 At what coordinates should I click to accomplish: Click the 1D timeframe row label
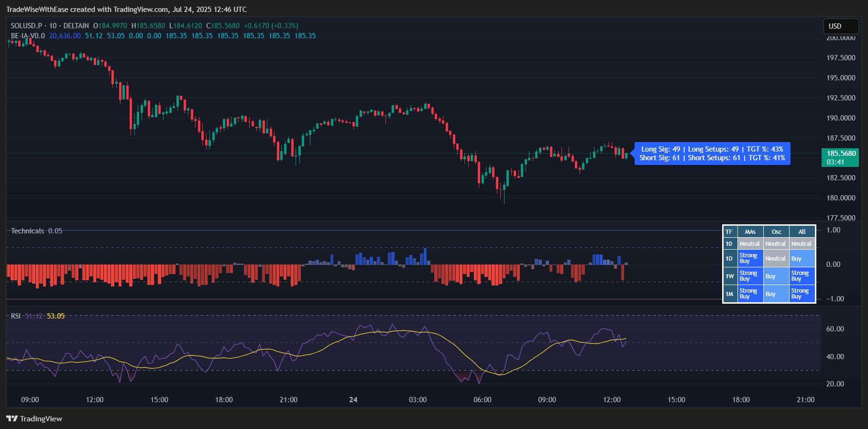[729, 259]
